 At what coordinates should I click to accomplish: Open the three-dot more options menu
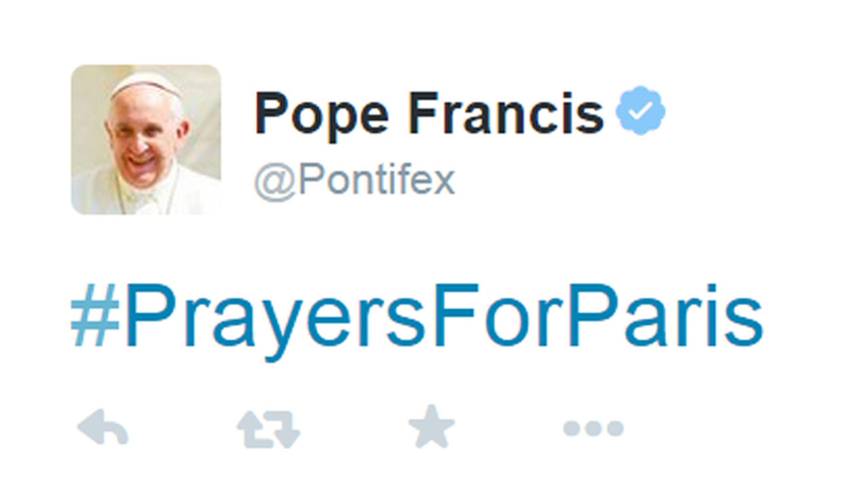click(593, 428)
